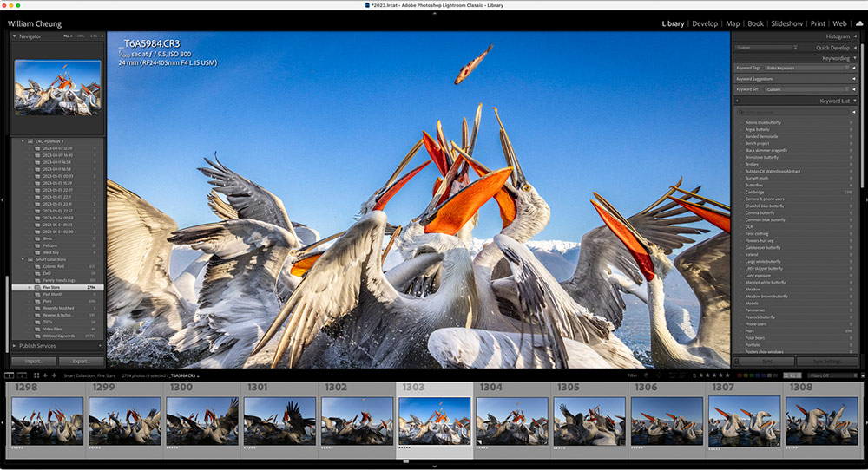Click the cloud sync icon

click(x=858, y=23)
